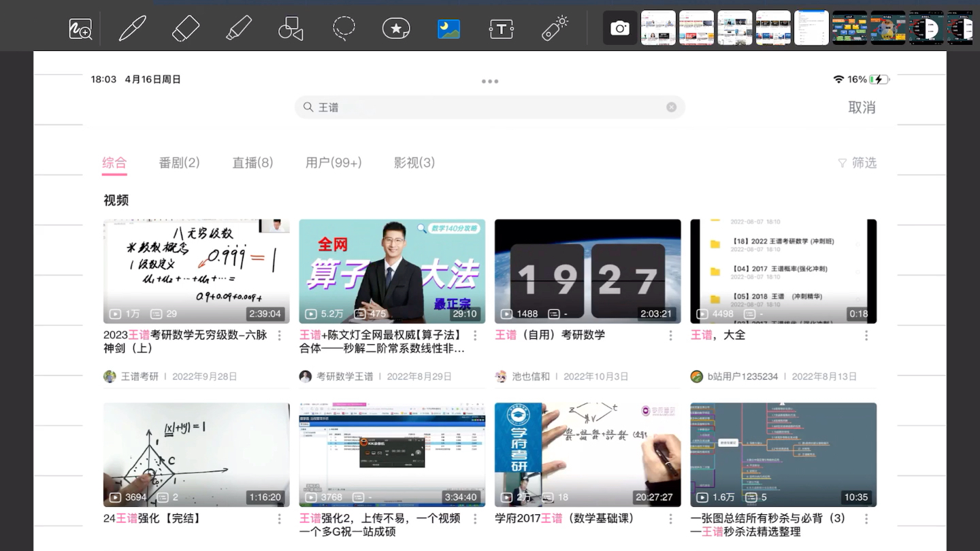Open the camera capture button
Screen dimensions: 980x551
tap(620, 28)
